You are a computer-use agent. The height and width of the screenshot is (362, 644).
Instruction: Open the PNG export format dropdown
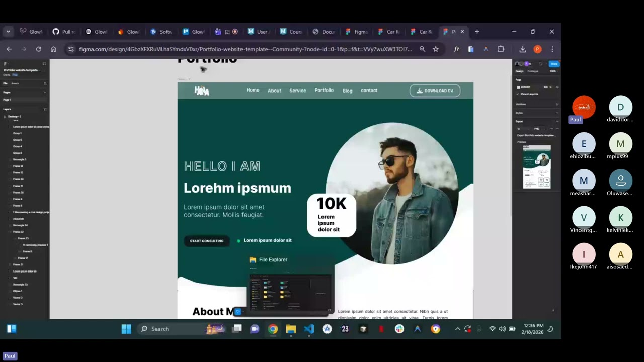539,129
